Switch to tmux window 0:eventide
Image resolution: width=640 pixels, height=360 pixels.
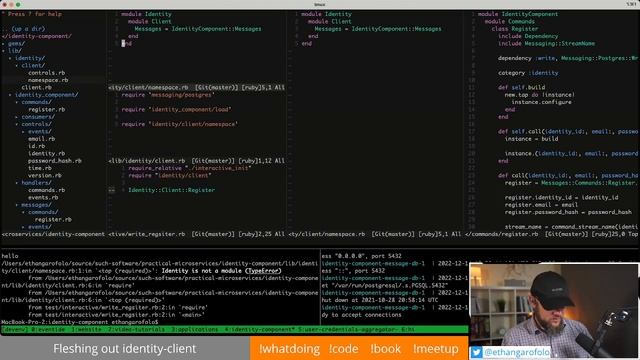[x=48, y=329]
